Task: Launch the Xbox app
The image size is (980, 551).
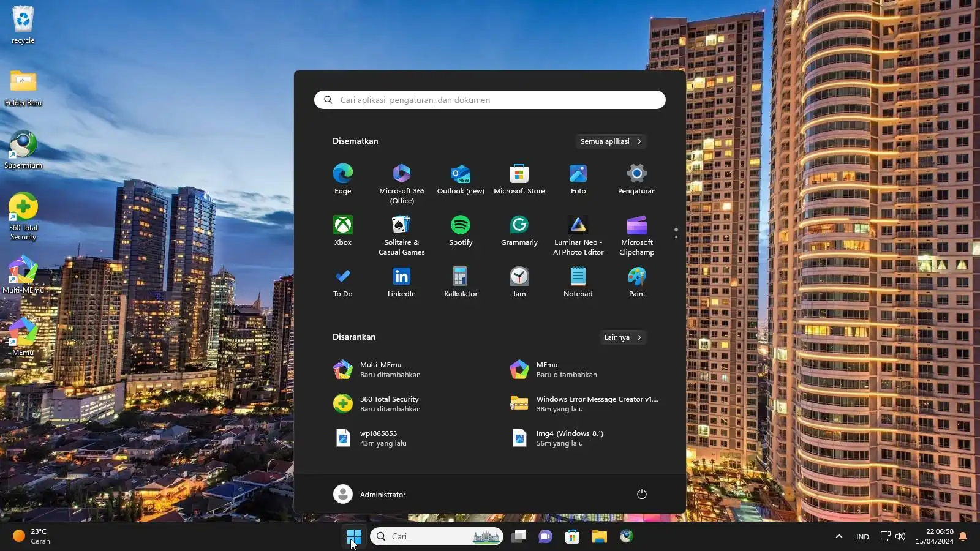Action: 343,231
